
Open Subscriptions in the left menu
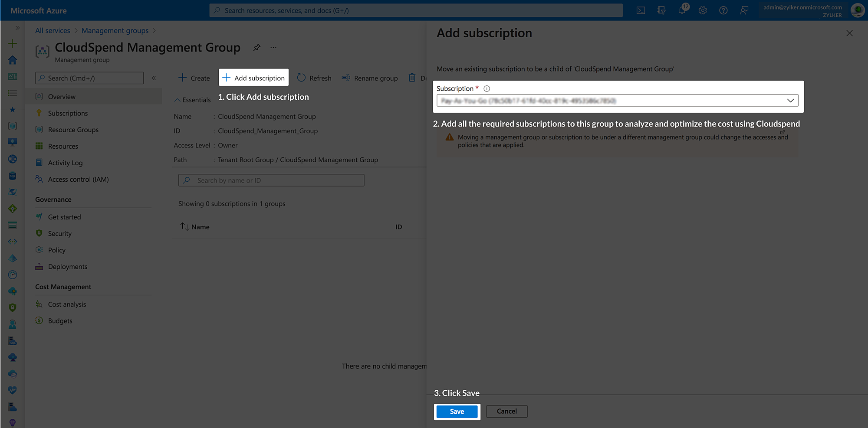click(x=67, y=113)
